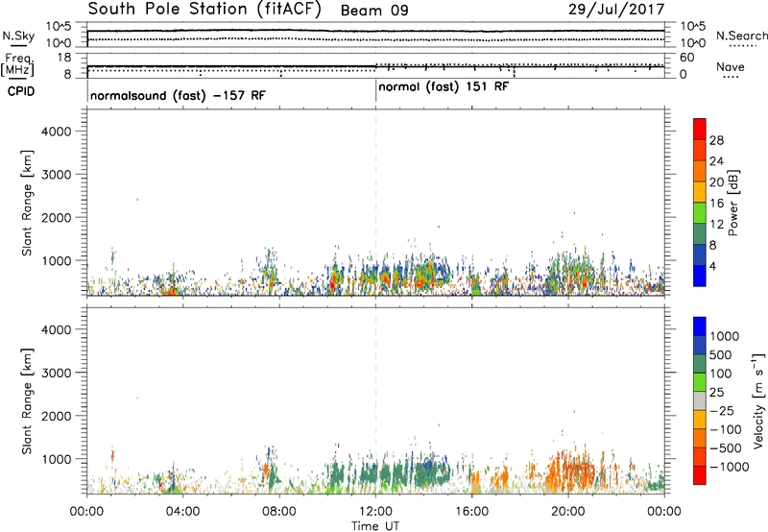Viewport: 768px width, 532px height.
Task: Click the 1000 tick on velocity colorbar
Action: (x=725, y=336)
